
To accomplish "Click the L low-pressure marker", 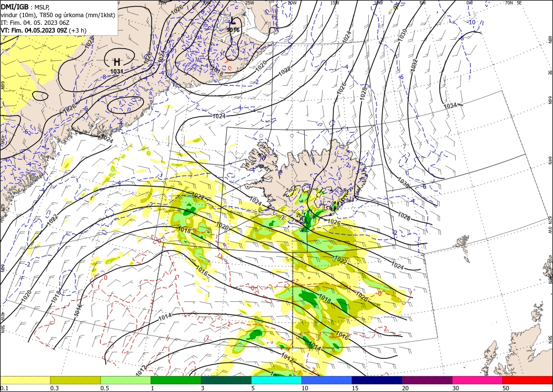I will coord(233,21).
